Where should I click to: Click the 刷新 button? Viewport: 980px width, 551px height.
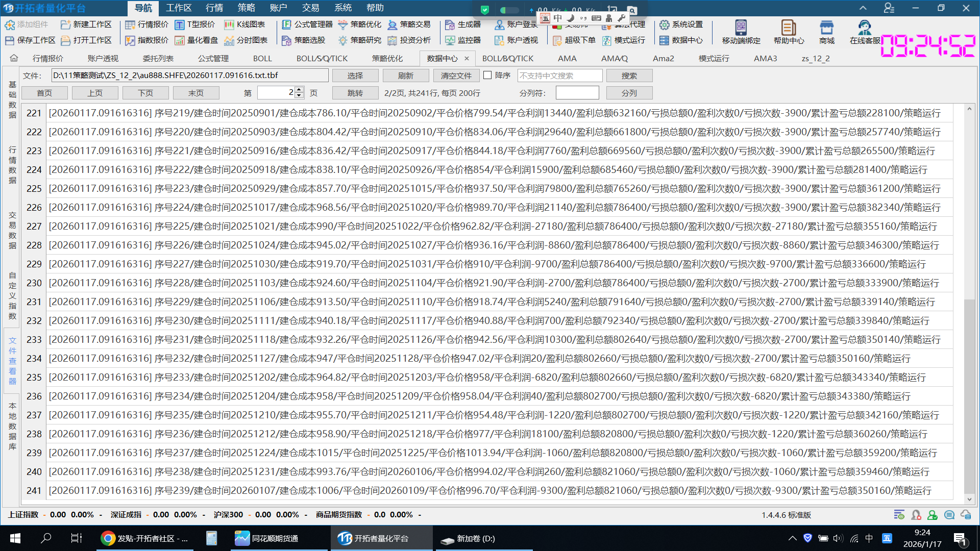tap(405, 76)
